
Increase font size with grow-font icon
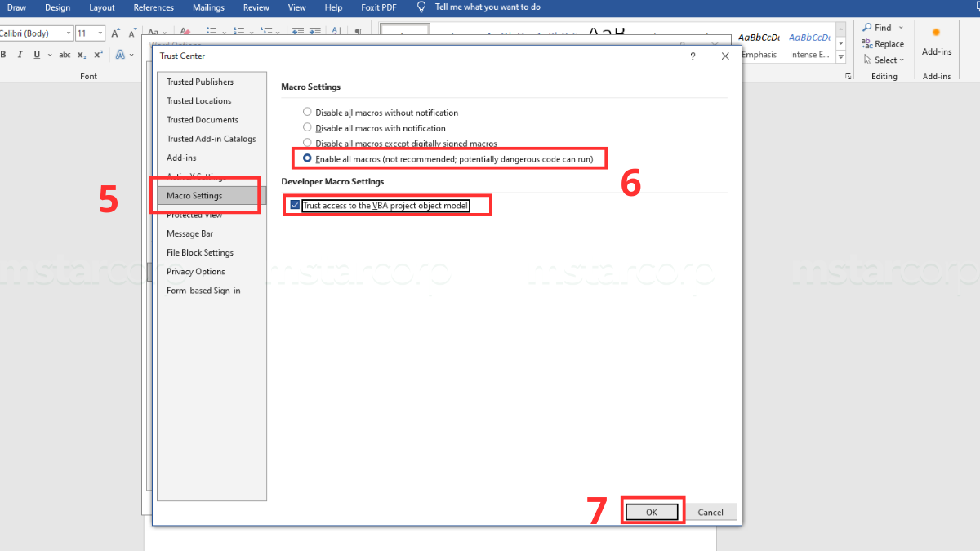[116, 33]
